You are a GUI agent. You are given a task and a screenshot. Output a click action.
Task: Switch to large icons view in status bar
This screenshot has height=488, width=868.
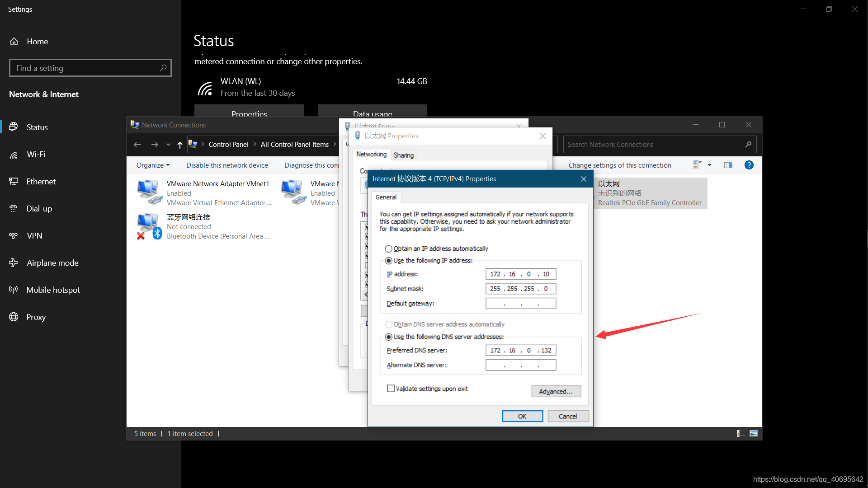coord(754,433)
